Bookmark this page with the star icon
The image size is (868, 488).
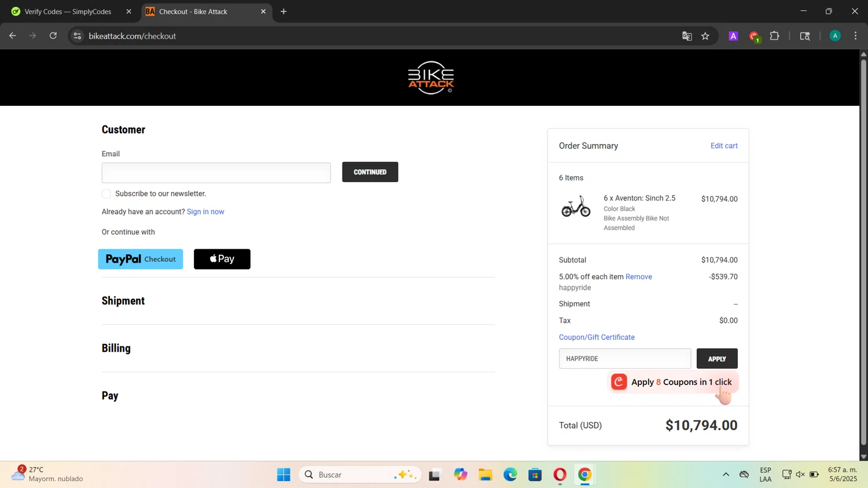705,36
